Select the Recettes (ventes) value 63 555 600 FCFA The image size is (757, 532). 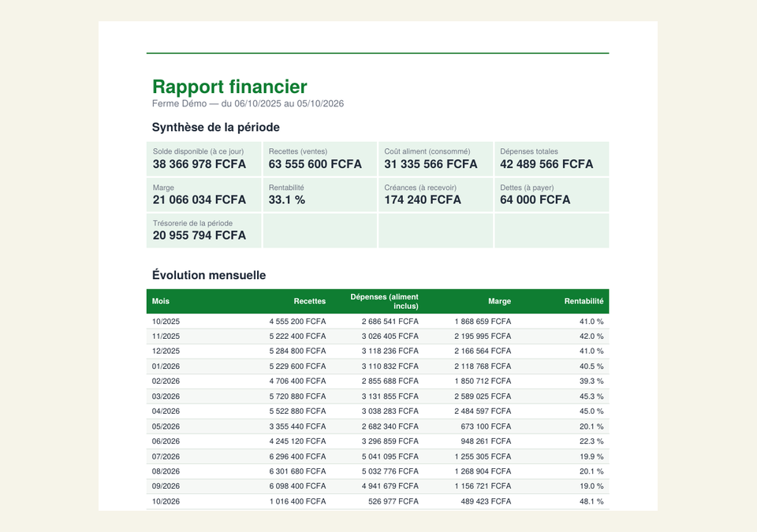[x=315, y=164]
